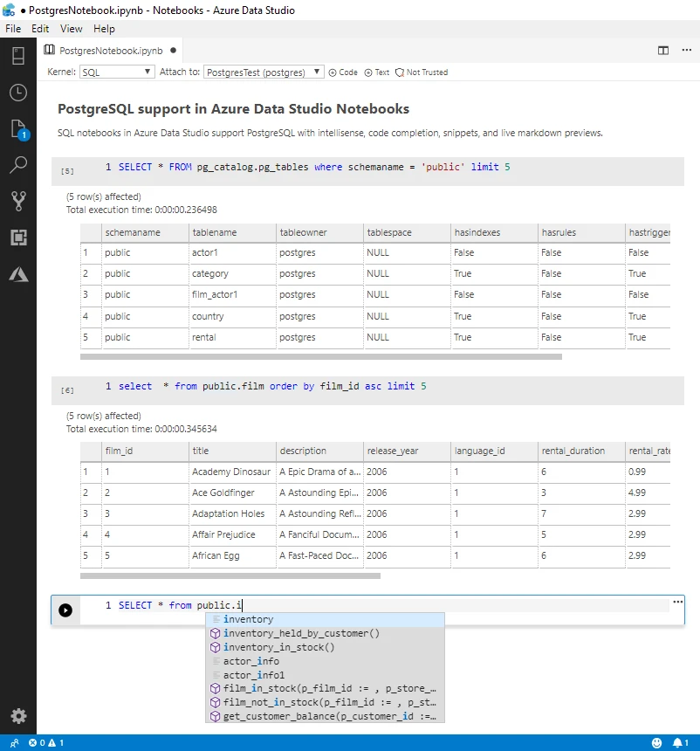Viewport: 700px width, 751px height.
Task: Run the SELECT from public.i cell
Action: (x=65, y=610)
